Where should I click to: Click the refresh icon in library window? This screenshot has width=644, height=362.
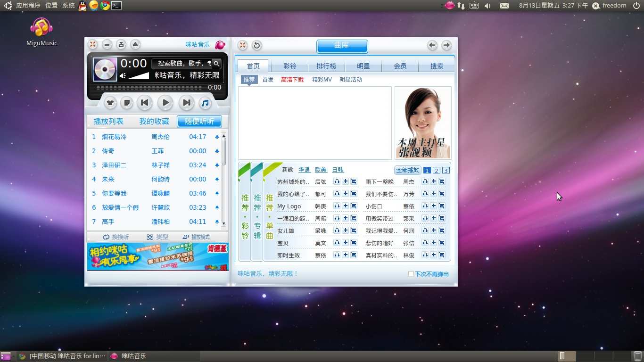pyautogui.click(x=256, y=45)
